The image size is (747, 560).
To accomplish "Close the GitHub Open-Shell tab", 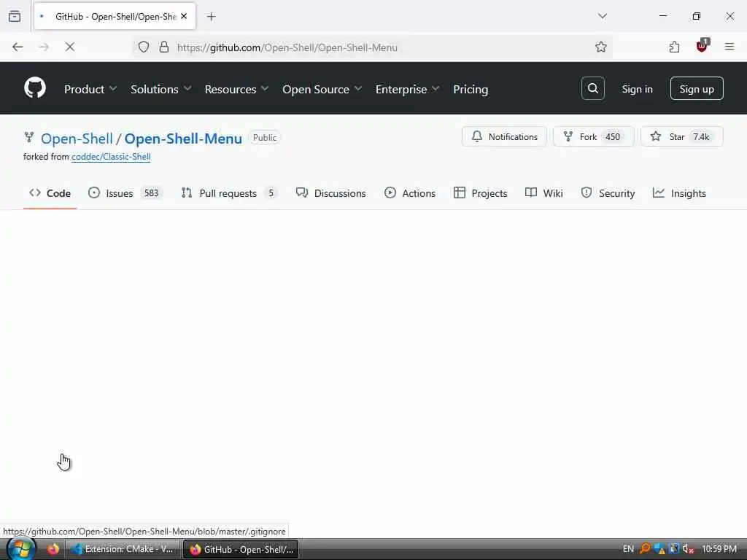I will click(x=184, y=16).
